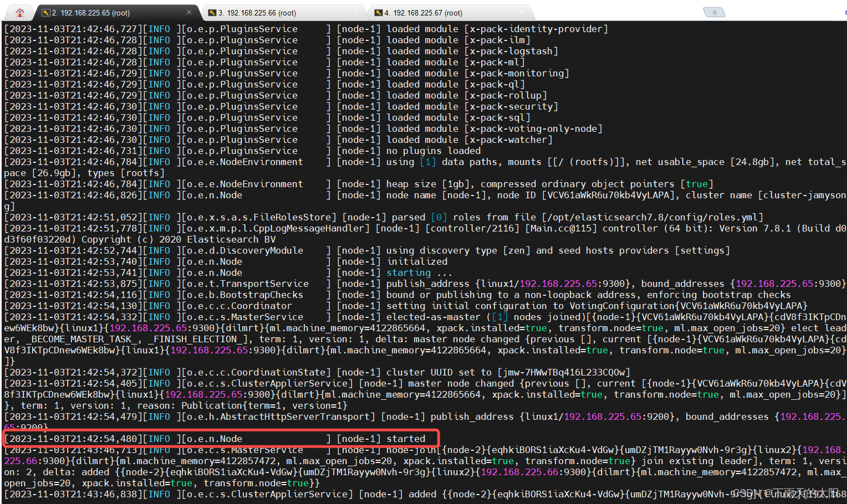Click the 'no plugins loaded' message
This screenshot has width=847, height=504.
coord(433,151)
